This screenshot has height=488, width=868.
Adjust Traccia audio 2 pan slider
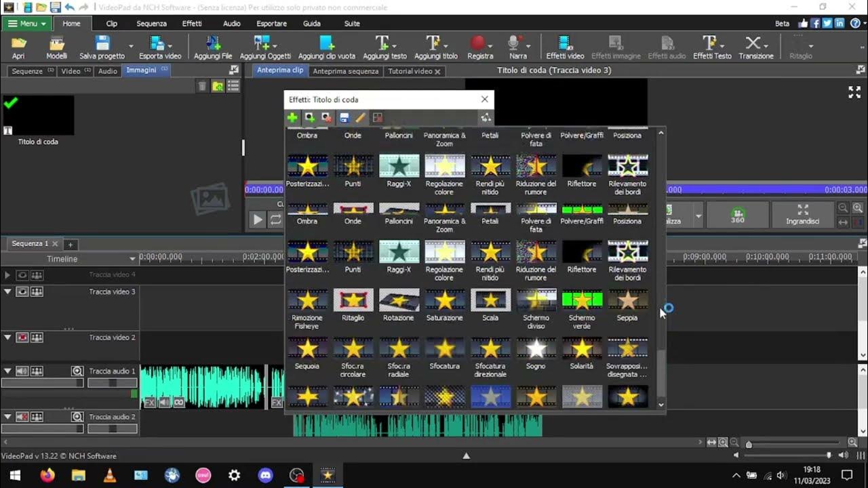click(113, 428)
